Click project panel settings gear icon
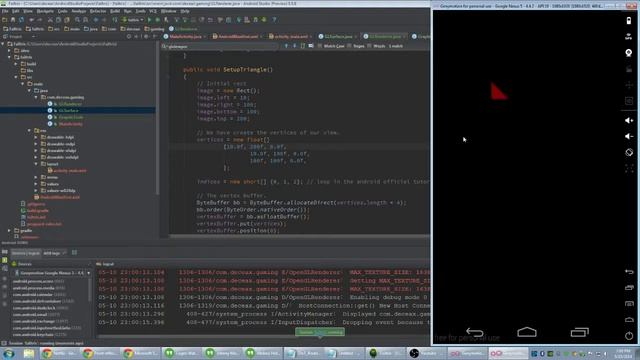Viewport: 640px width, 360px height. [146, 36]
